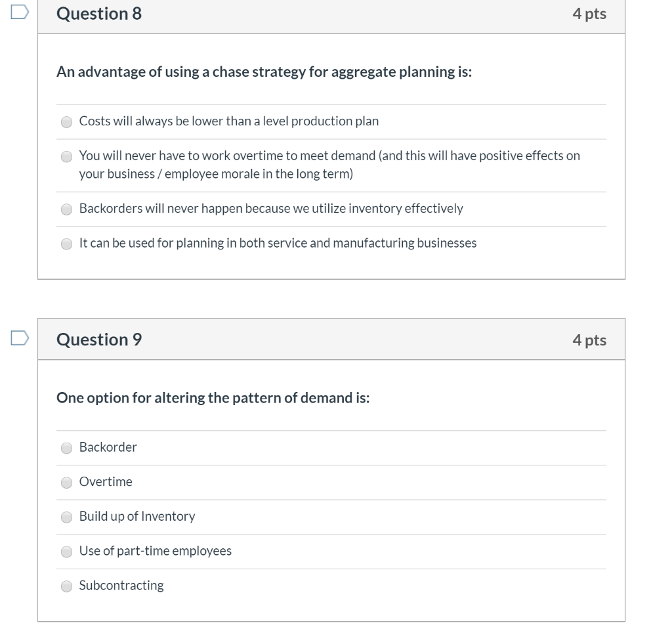Click the "Build up of Inventory" text label
672x633 pixels.
pyautogui.click(x=136, y=516)
